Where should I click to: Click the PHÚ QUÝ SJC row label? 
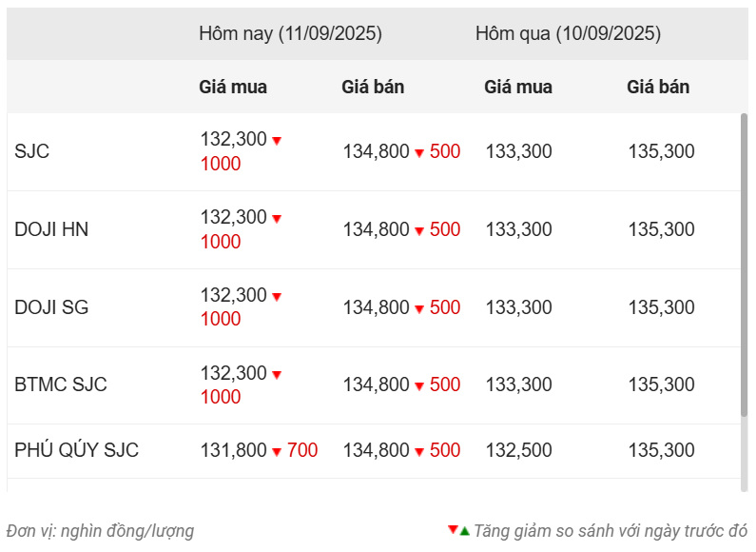click(76, 450)
